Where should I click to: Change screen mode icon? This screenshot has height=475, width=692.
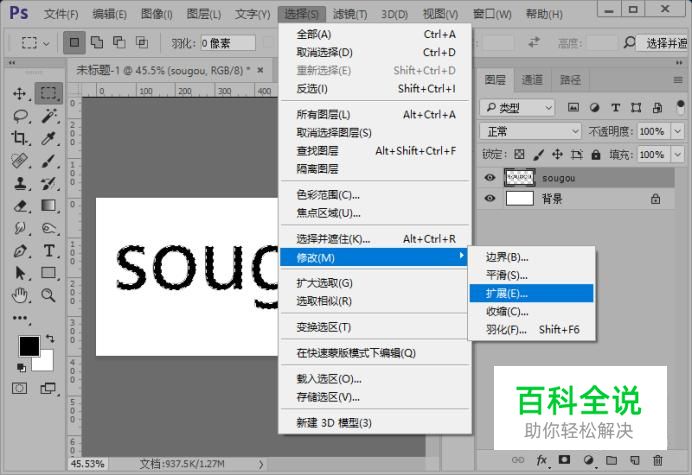coord(48,388)
